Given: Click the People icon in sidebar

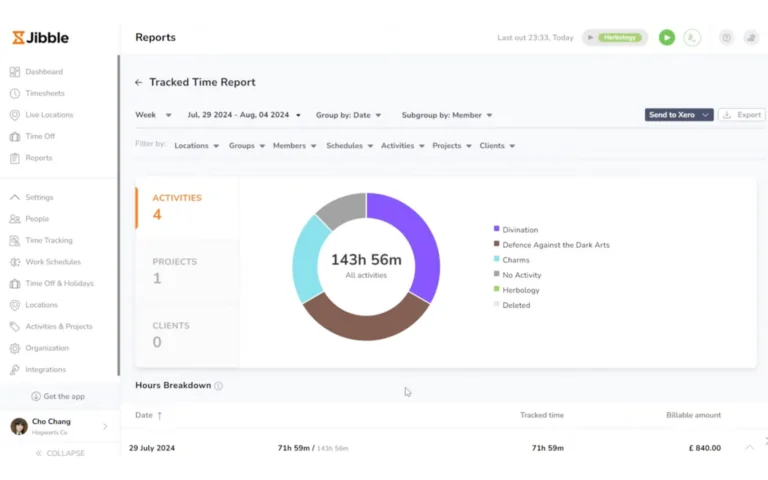Looking at the screenshot, I should tap(15, 218).
